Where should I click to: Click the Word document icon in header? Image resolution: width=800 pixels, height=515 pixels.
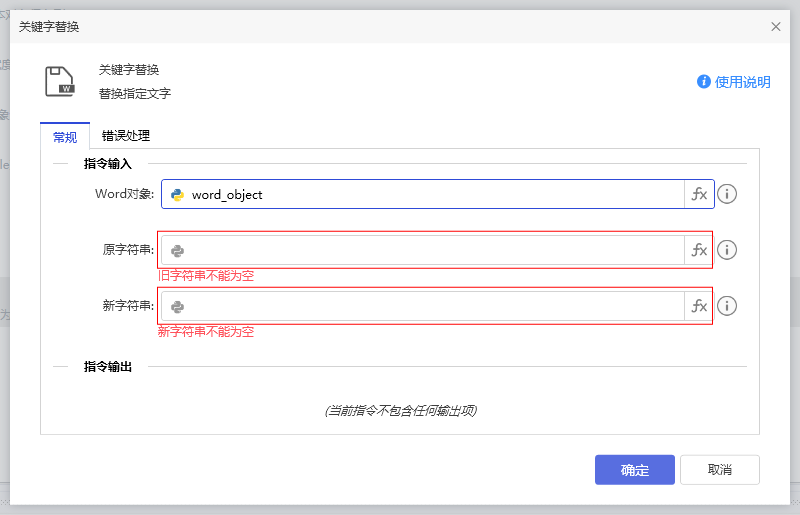[59, 81]
